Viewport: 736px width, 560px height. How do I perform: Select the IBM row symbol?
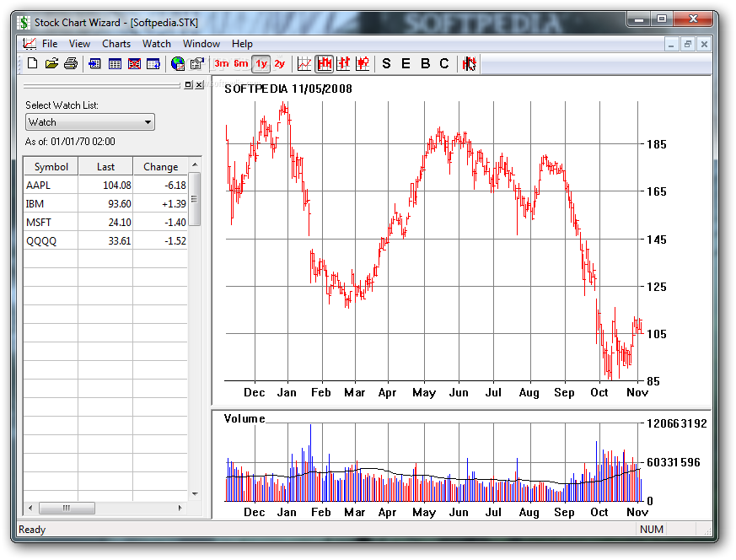tap(35, 204)
